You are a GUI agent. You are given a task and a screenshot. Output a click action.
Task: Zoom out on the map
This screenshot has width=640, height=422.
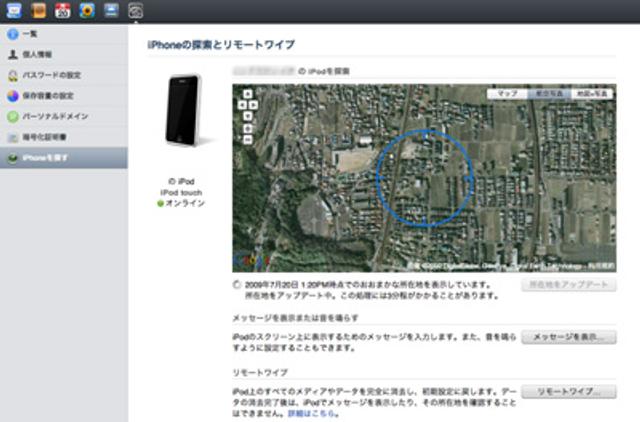[x=248, y=140]
